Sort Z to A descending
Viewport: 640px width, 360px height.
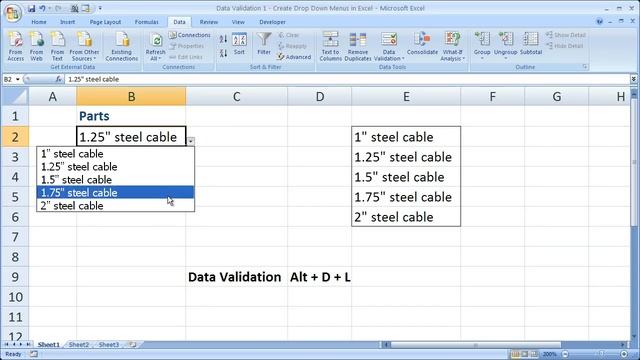tap(223, 53)
